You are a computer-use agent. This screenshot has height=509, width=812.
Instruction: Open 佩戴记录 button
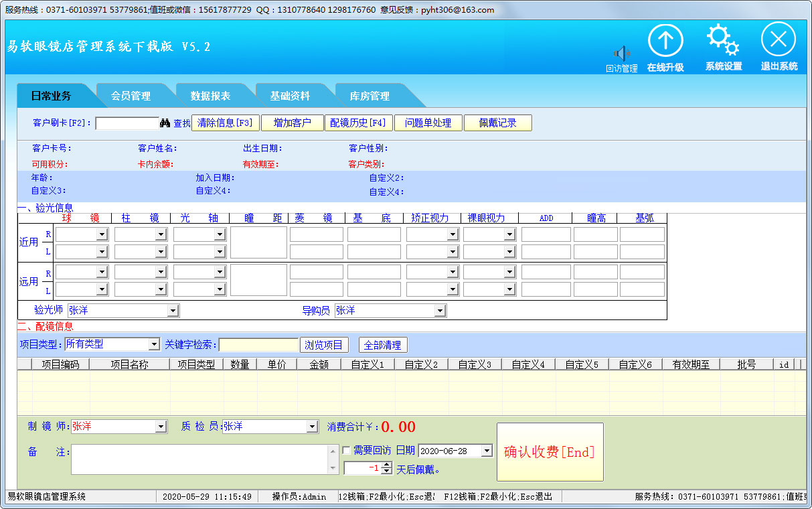coord(498,123)
